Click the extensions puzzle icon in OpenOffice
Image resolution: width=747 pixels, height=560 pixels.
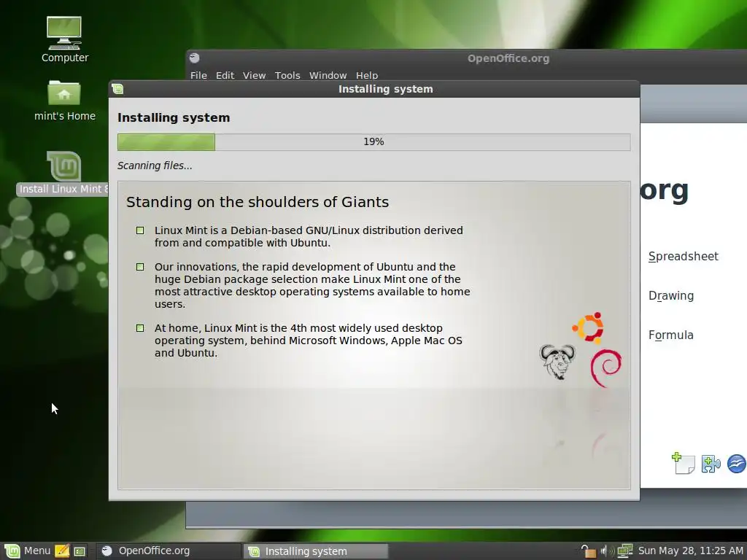pos(711,464)
